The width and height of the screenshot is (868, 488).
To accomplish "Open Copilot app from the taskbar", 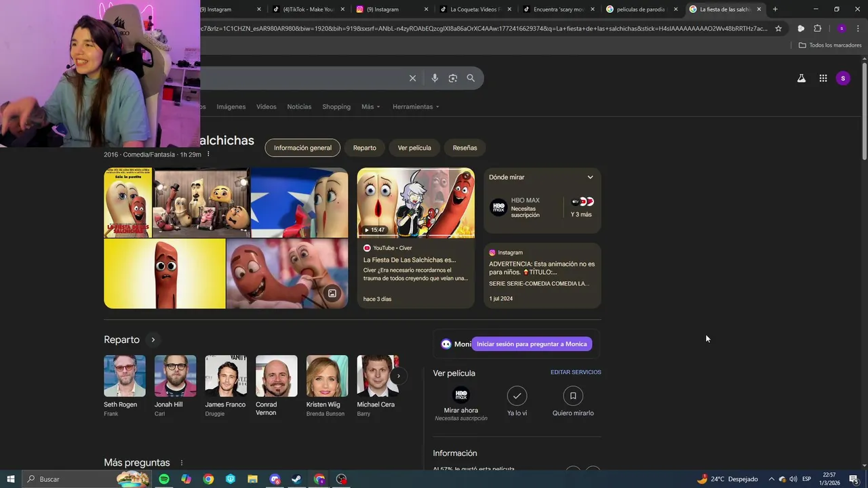I will click(x=186, y=479).
